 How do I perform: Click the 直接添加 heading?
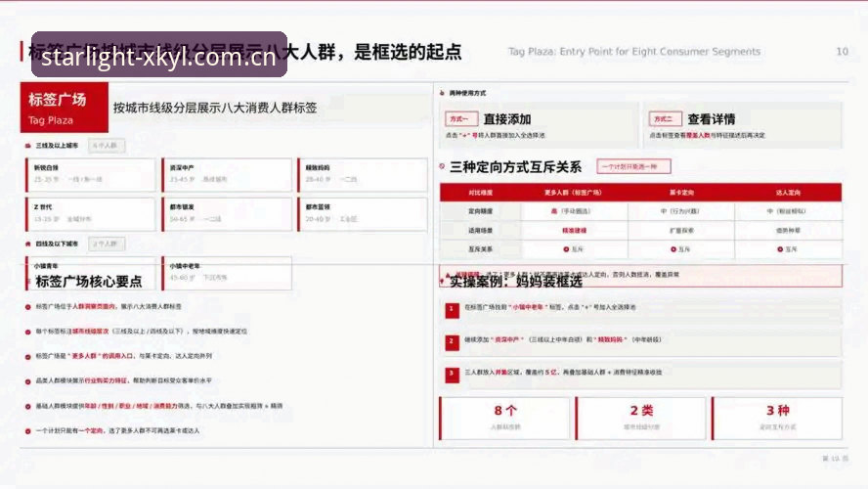coord(507,119)
